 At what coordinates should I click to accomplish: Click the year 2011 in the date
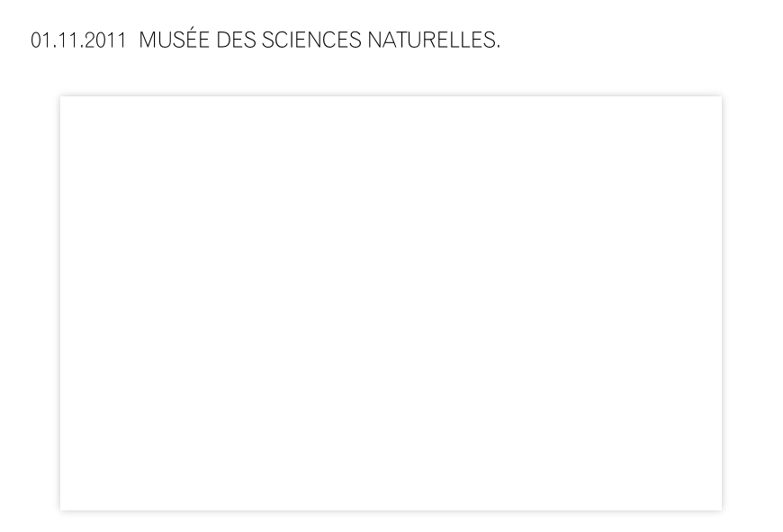[x=105, y=41]
